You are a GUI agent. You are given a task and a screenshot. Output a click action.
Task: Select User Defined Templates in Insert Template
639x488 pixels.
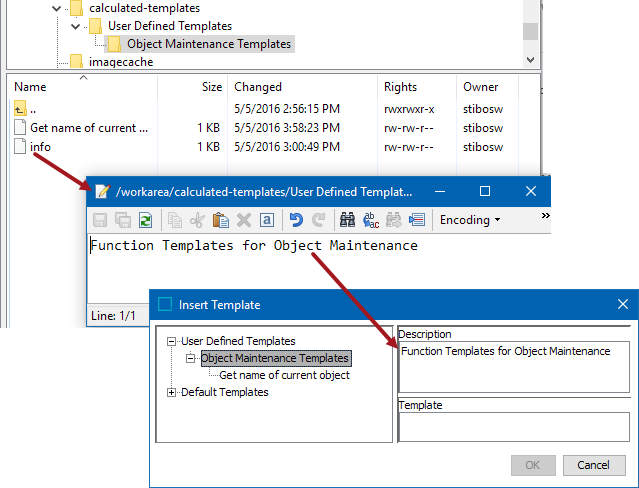[238, 341]
